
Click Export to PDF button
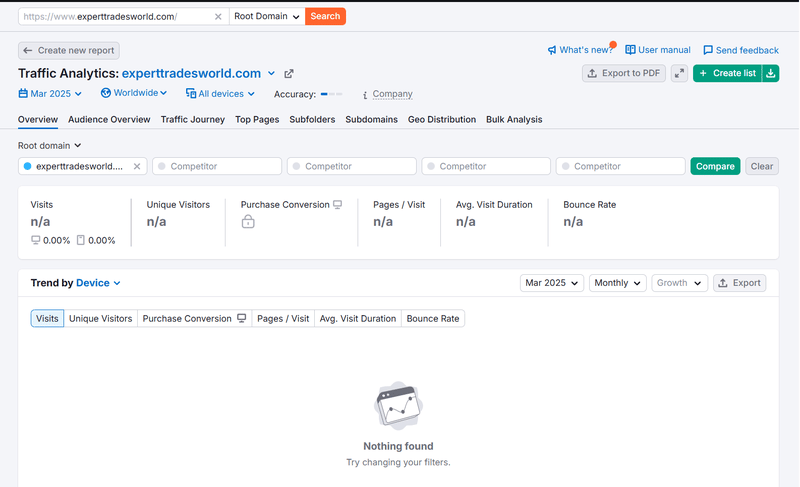623,73
